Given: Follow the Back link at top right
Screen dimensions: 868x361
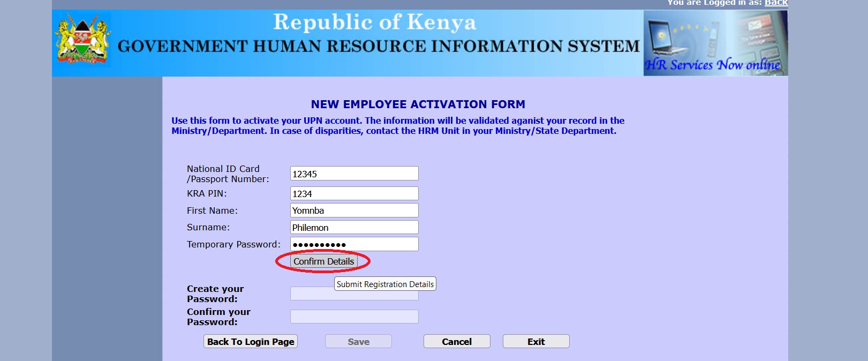Looking at the screenshot, I should click(x=775, y=3).
